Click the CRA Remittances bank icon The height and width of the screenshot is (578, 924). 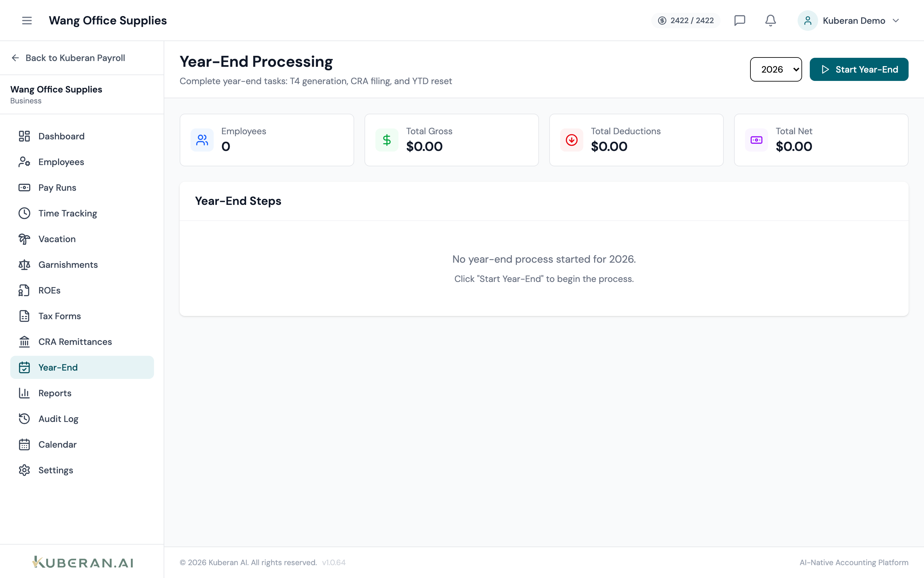(24, 342)
